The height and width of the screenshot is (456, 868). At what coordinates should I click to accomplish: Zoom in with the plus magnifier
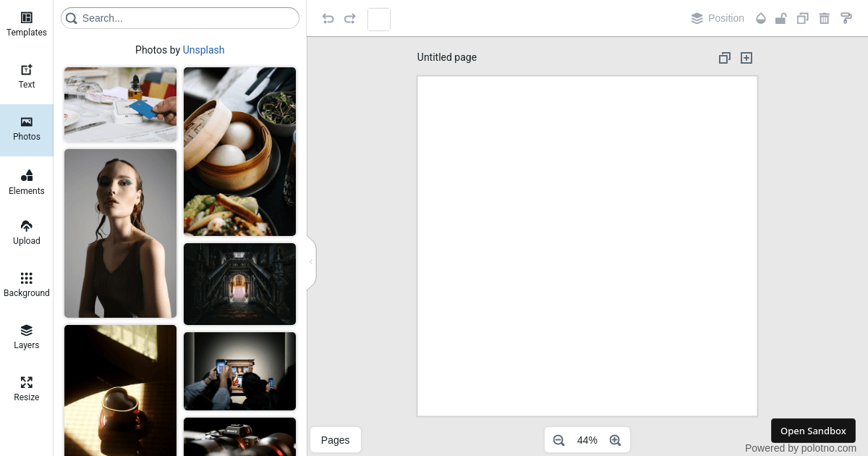click(616, 440)
